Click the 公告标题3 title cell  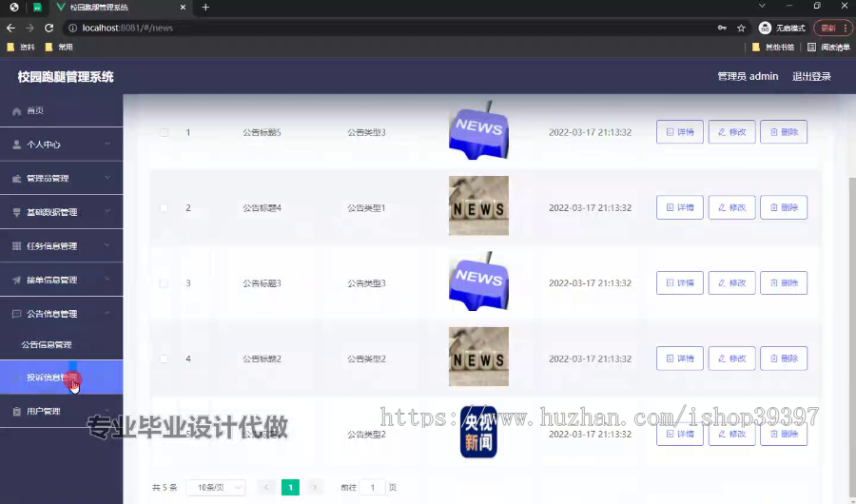point(263,282)
